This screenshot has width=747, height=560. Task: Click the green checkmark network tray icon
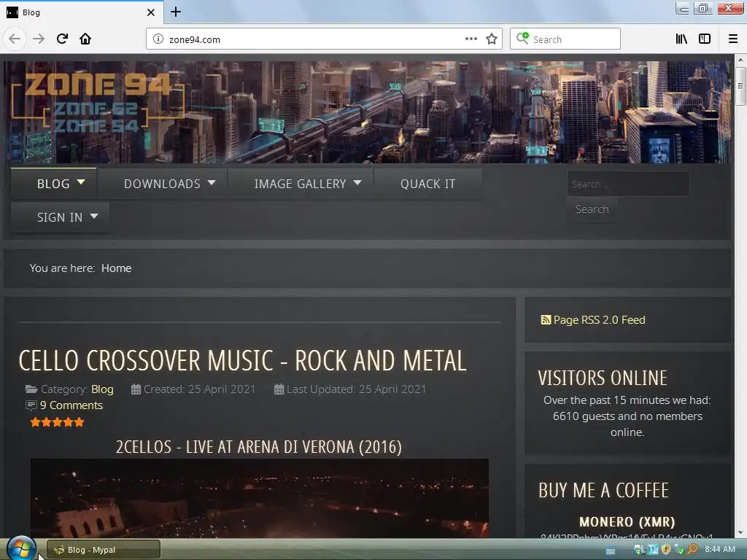[679, 550]
